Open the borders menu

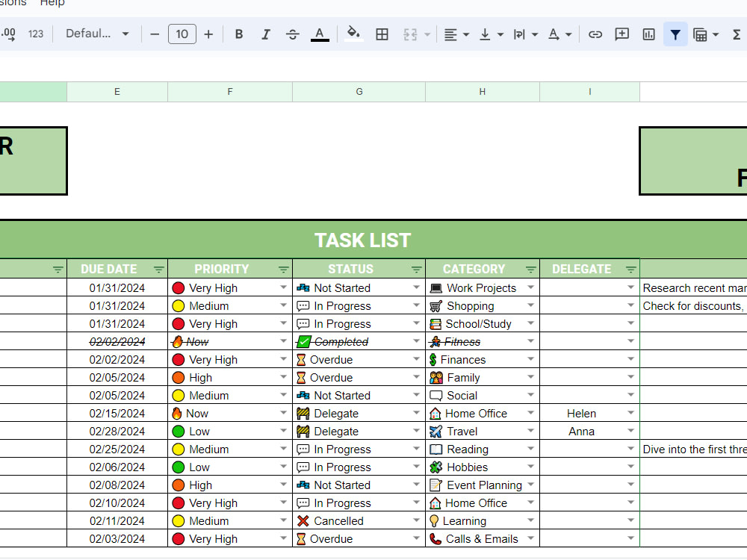click(382, 34)
